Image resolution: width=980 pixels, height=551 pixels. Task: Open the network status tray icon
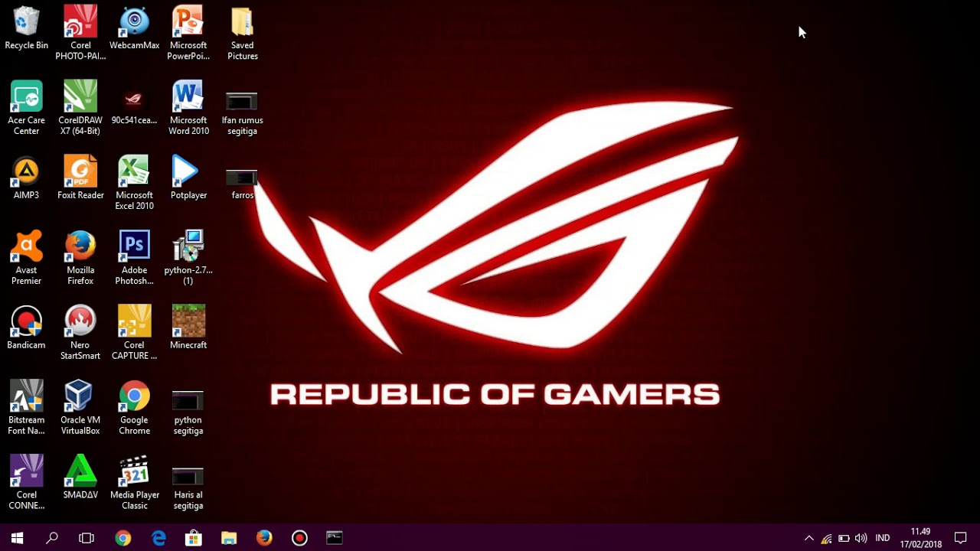pos(826,538)
